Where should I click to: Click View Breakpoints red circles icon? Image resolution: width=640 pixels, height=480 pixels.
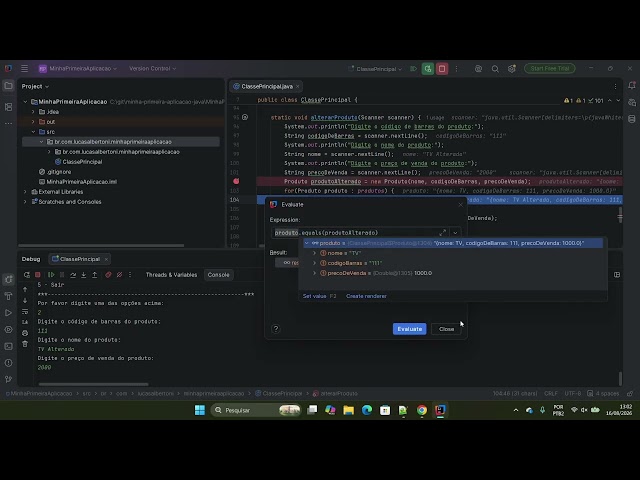tap(108, 275)
